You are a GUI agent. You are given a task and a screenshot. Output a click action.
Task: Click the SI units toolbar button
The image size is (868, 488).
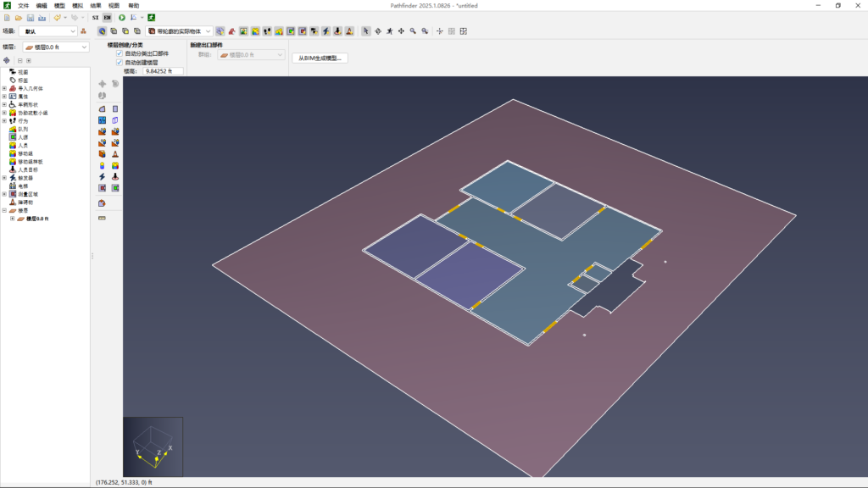(x=96, y=17)
